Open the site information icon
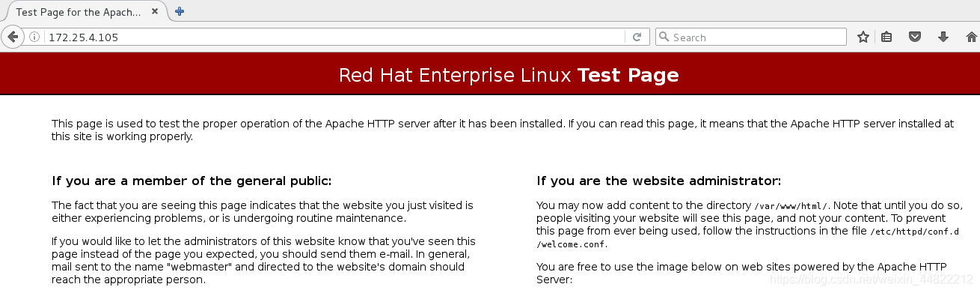The width and height of the screenshot is (980, 293). pos(34,37)
